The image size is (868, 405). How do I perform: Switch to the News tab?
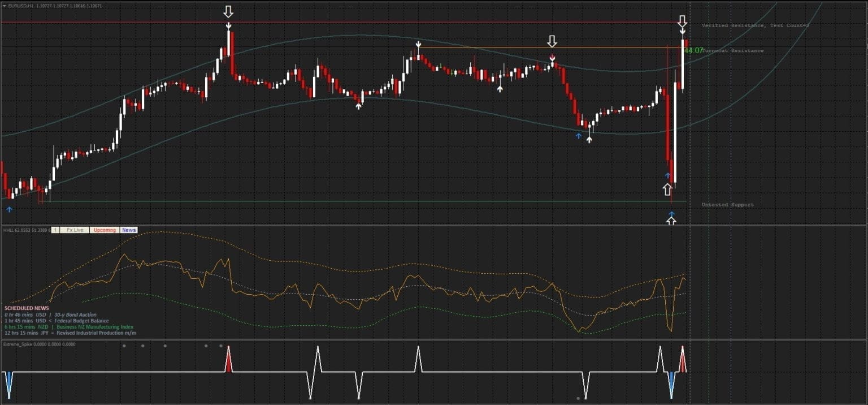point(128,230)
